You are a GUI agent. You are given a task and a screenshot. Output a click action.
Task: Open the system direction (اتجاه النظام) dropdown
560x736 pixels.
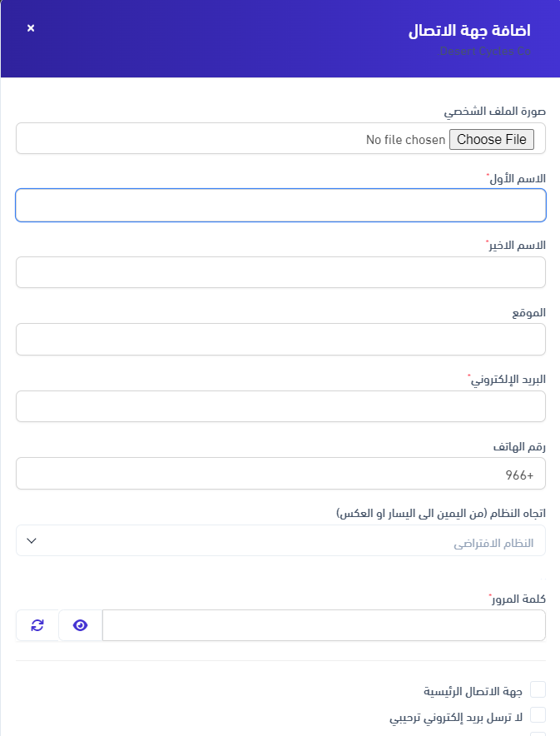click(x=280, y=541)
